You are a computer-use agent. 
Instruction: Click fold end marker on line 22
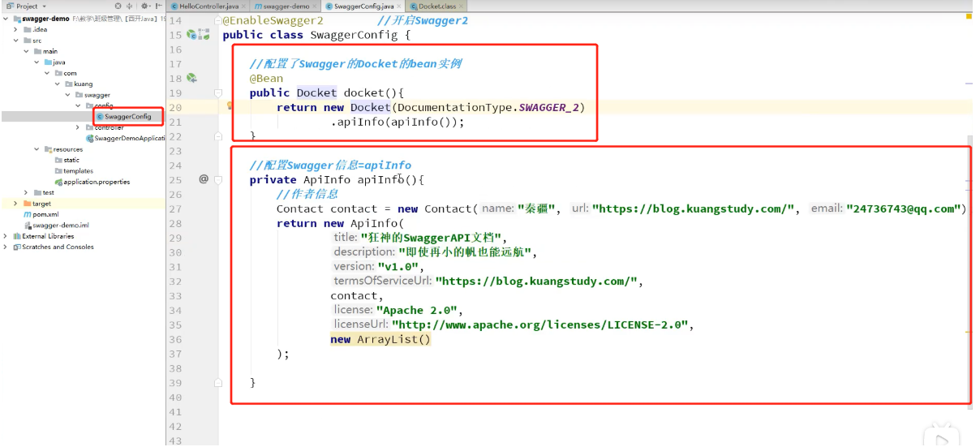click(218, 136)
